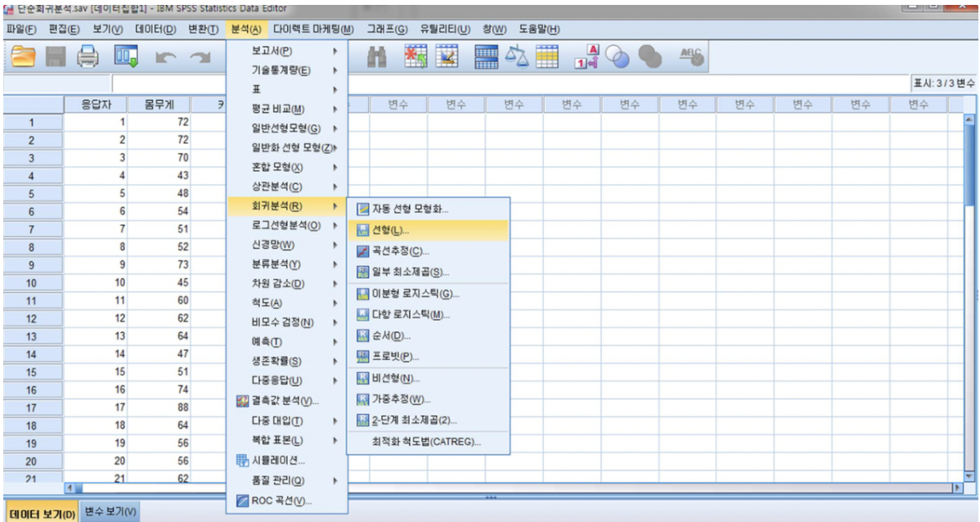Click the Insert Cases toolbar icon
980x522 pixels.
tap(415, 57)
